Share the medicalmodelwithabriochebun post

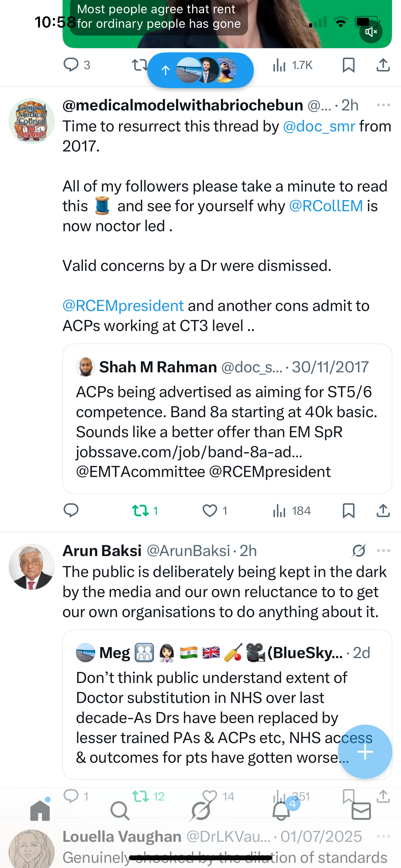[x=383, y=511]
